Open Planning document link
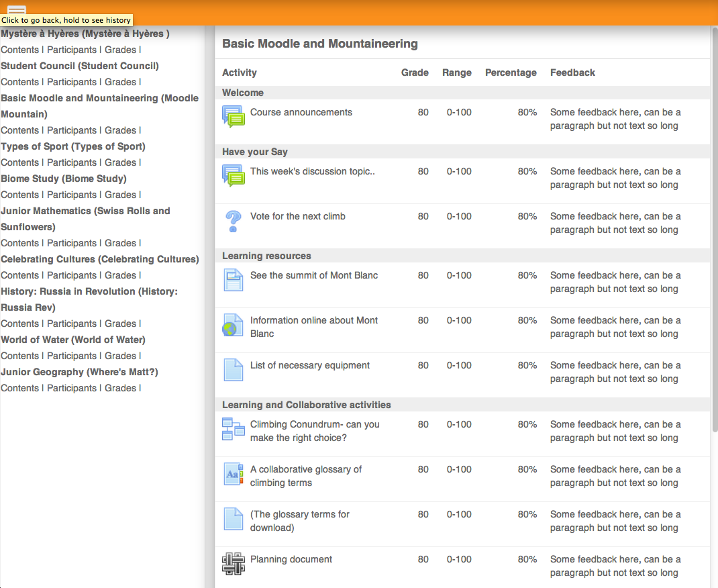The width and height of the screenshot is (718, 588). tap(291, 559)
